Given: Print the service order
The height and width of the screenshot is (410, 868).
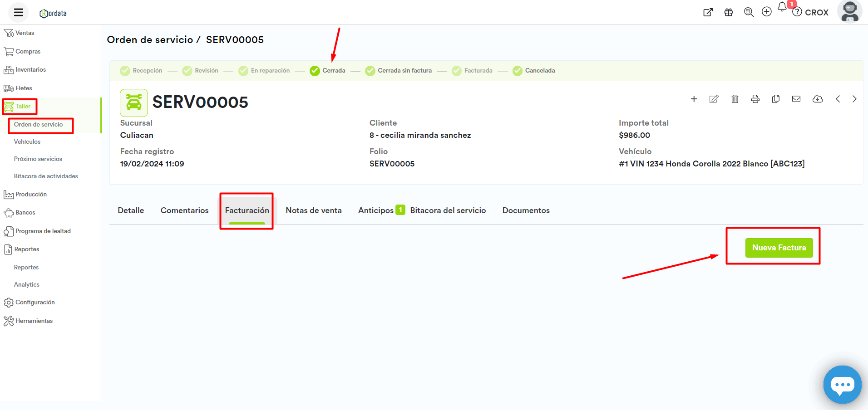Looking at the screenshot, I should [755, 99].
